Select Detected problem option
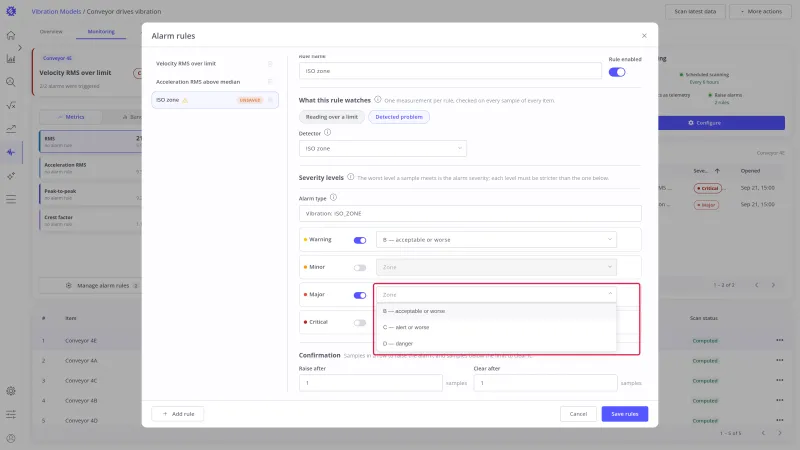The height and width of the screenshot is (450, 800). [399, 117]
